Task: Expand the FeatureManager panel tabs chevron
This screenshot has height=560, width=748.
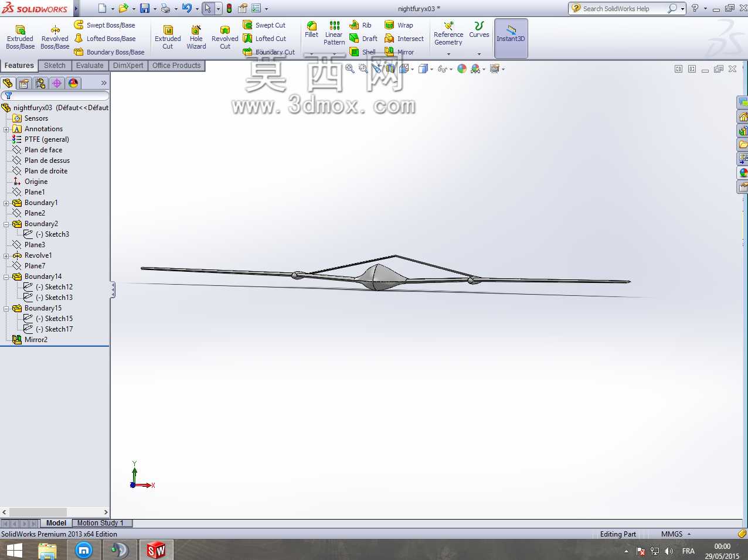Action: pyautogui.click(x=104, y=83)
